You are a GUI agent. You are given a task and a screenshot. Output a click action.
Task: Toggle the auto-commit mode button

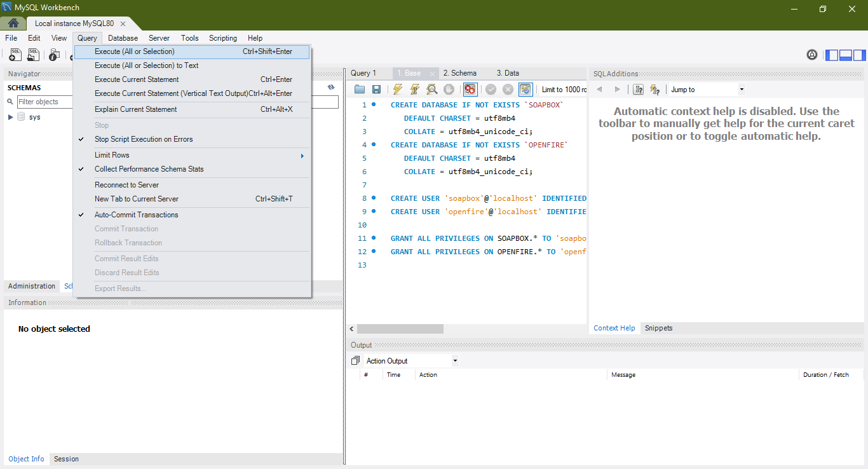coord(526,90)
